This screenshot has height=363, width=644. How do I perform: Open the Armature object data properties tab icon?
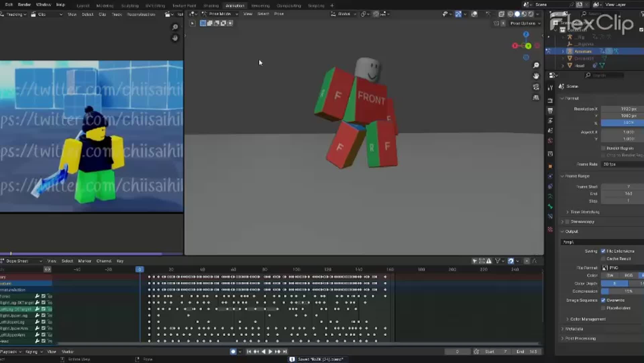[550, 196]
